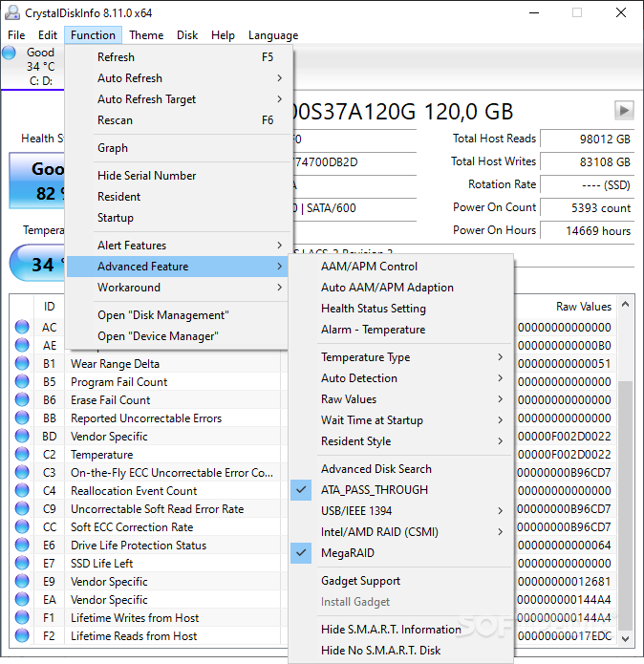This screenshot has height=664, width=644.
Task: Toggle Gadget Support
Action: click(401, 581)
